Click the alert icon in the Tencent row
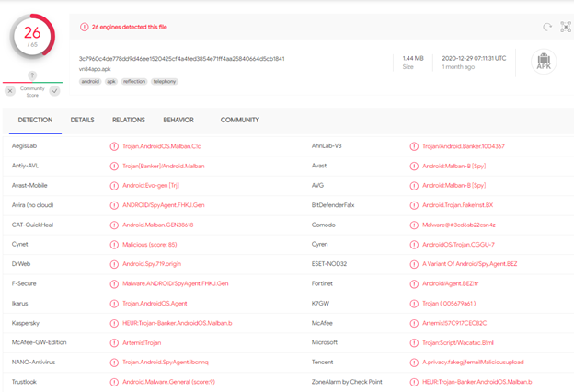The height and width of the screenshot is (392, 574). click(x=414, y=363)
